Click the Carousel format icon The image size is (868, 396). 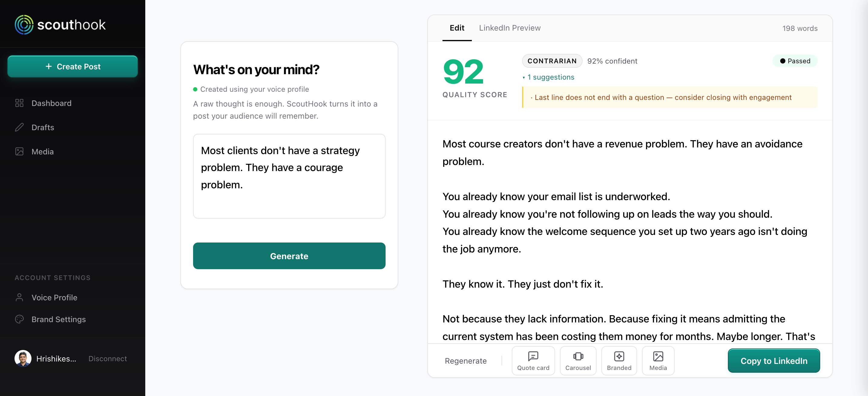tap(578, 356)
